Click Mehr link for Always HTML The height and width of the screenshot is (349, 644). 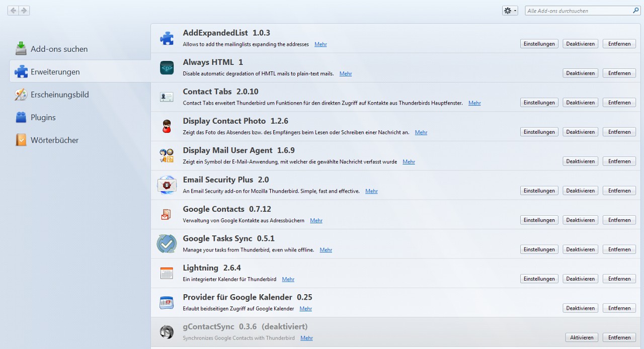pyautogui.click(x=346, y=73)
